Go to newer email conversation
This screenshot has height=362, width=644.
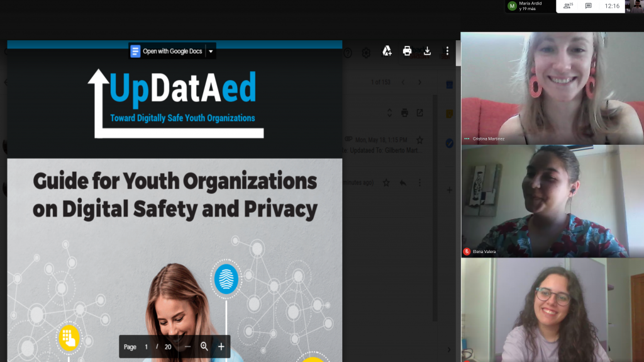tap(403, 82)
